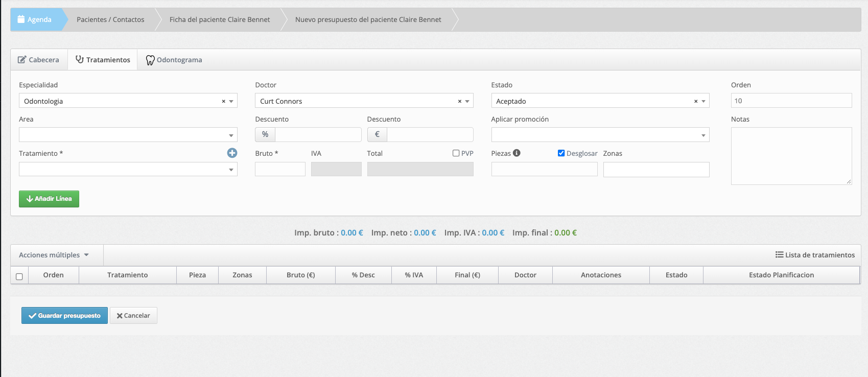This screenshot has height=377, width=868.
Task: Open Ficha del paciente Claire Bennet breadcrumb
Action: pos(220,19)
